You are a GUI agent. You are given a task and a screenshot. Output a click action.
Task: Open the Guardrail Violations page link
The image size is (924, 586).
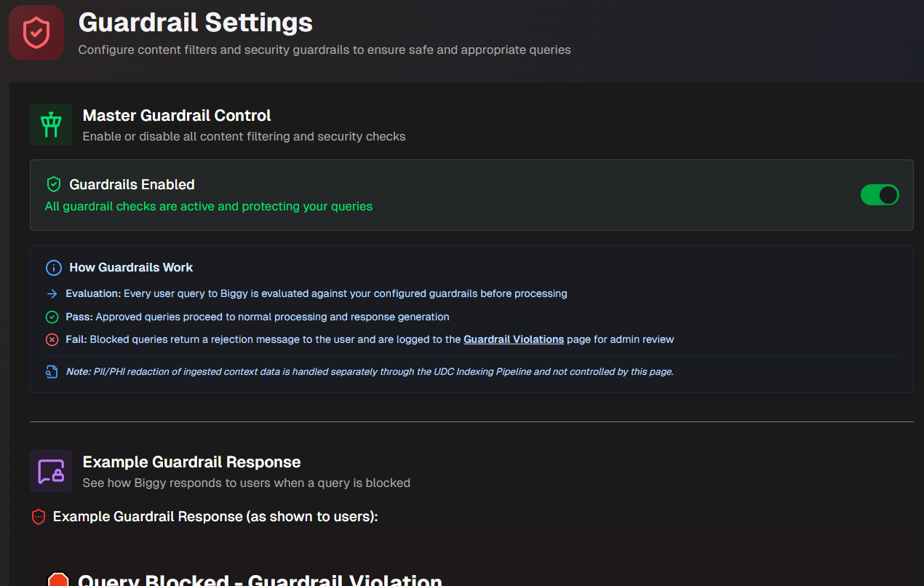click(x=512, y=339)
